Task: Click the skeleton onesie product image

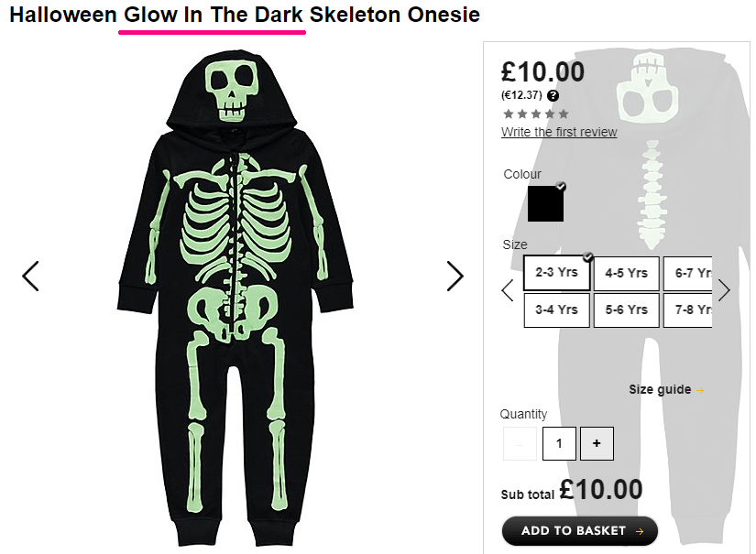Action: (x=236, y=299)
